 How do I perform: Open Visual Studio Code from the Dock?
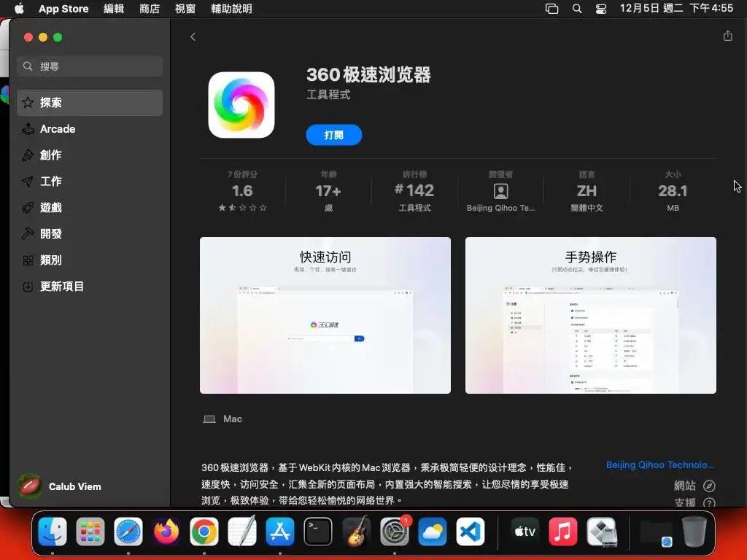(x=471, y=531)
